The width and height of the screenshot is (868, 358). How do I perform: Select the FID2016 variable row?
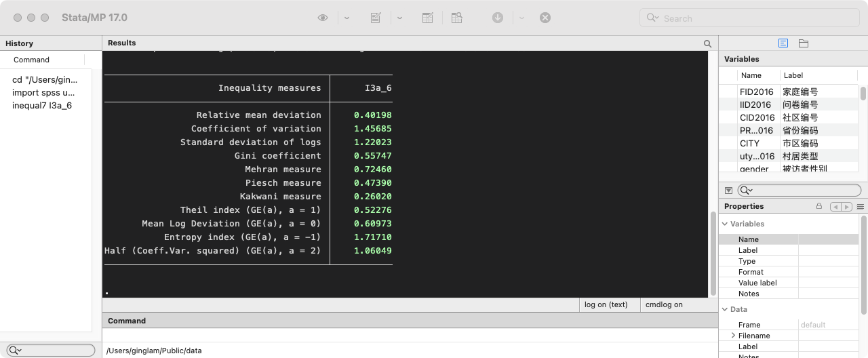pyautogui.click(x=789, y=92)
